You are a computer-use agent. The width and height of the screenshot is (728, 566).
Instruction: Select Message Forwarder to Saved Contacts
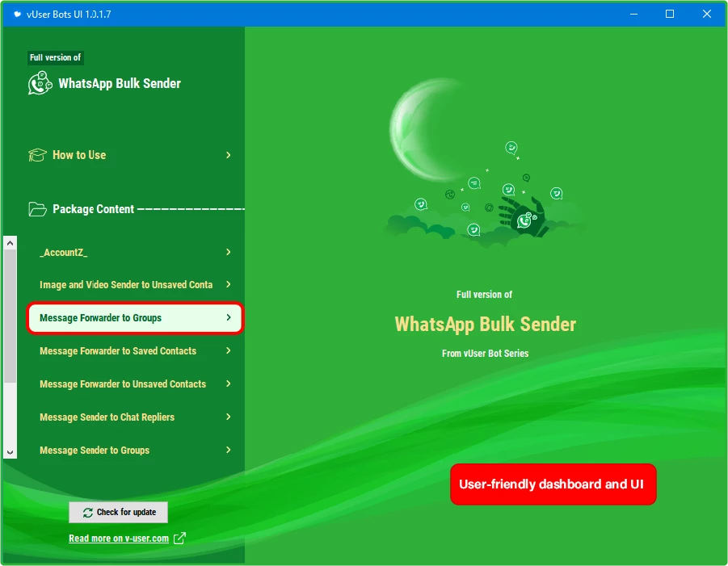pos(136,350)
